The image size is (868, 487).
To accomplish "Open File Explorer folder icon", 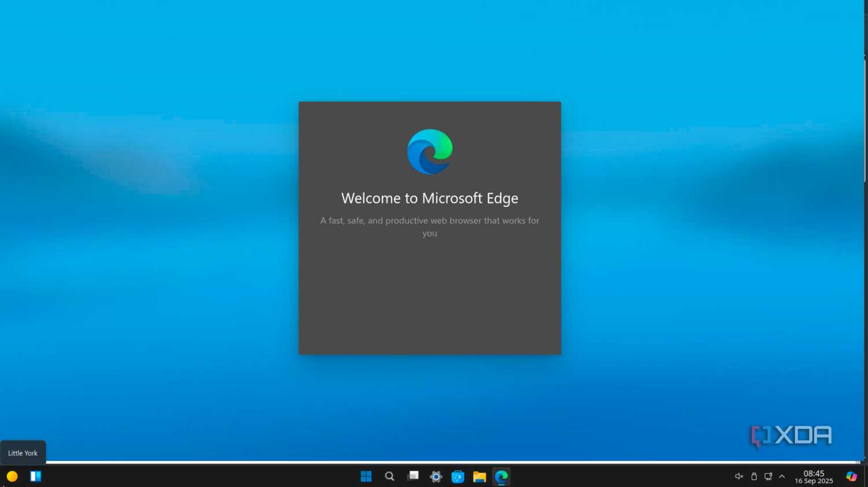I will (x=479, y=477).
